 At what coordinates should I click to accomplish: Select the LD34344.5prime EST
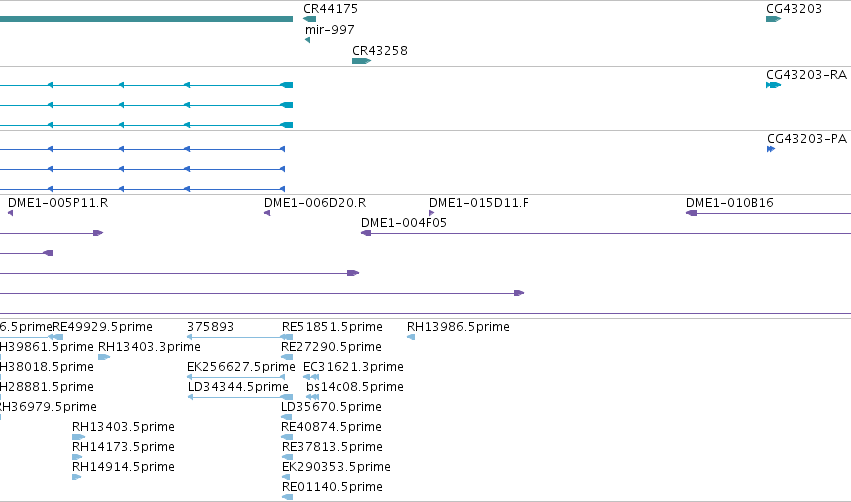click(240, 397)
